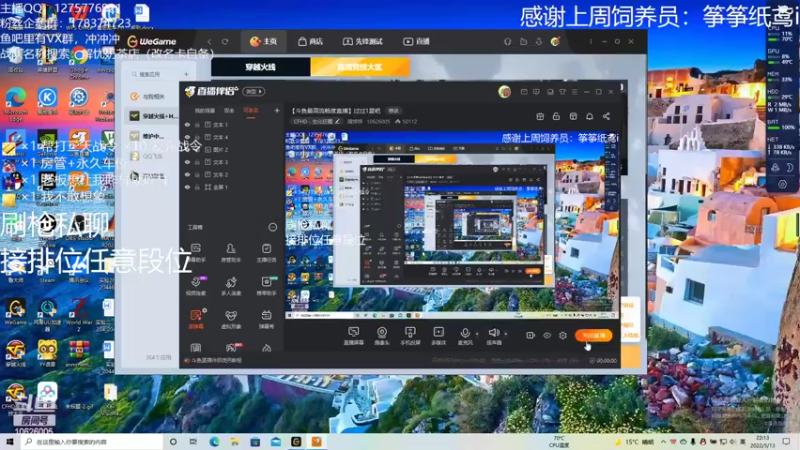Open the danmaku assistant tool
Screen dimensions: 800x450
tap(196, 253)
